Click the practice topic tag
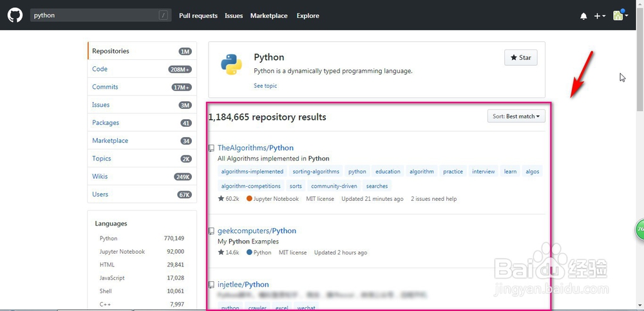This screenshot has width=644, height=311. [453, 172]
